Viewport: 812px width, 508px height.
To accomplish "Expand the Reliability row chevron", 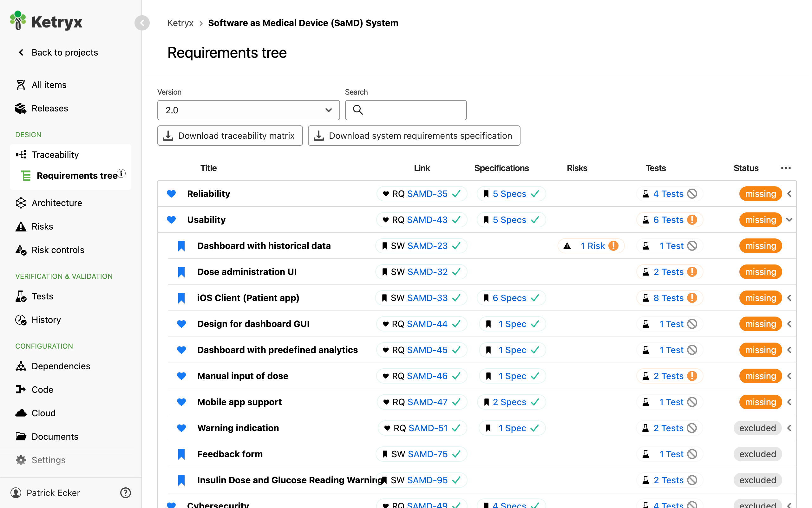I will [x=789, y=194].
